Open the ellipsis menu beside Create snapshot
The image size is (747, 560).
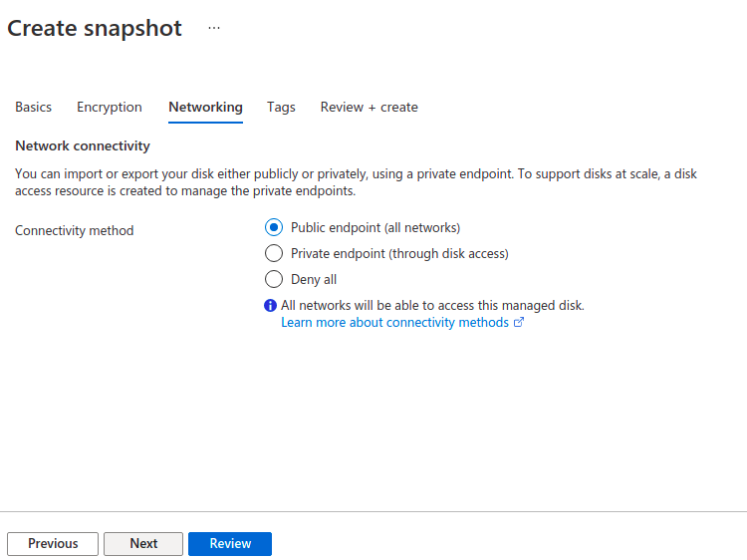pyautogui.click(x=213, y=29)
